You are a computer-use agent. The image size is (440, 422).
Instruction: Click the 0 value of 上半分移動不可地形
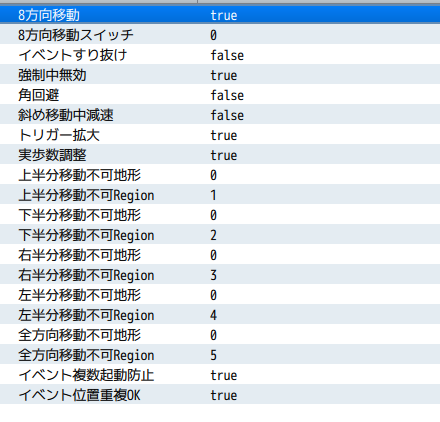pos(213,175)
